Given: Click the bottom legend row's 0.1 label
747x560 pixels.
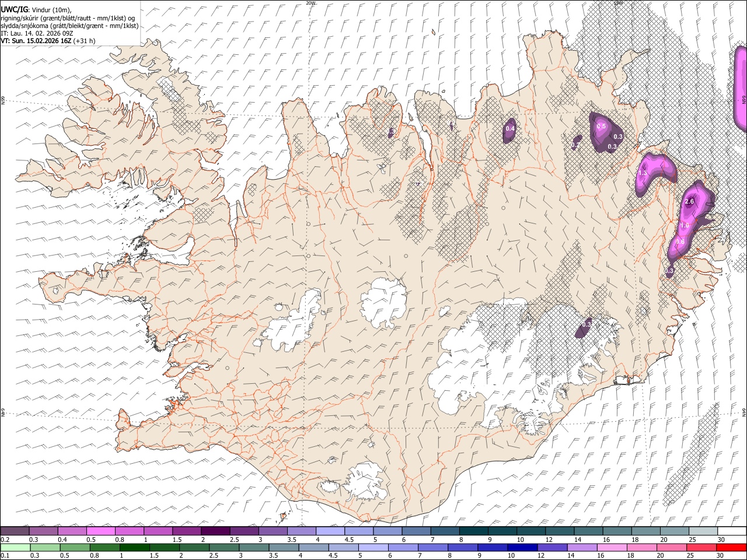Looking at the screenshot, I should 5,555.
